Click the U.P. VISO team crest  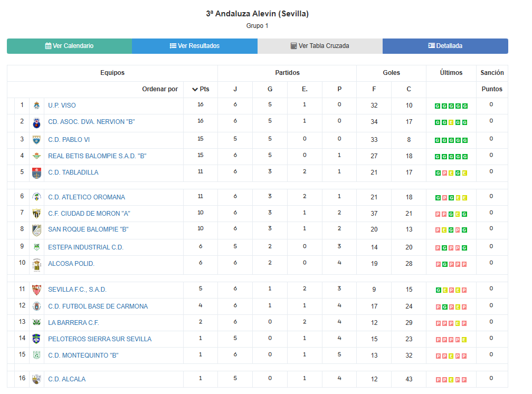tap(36, 105)
